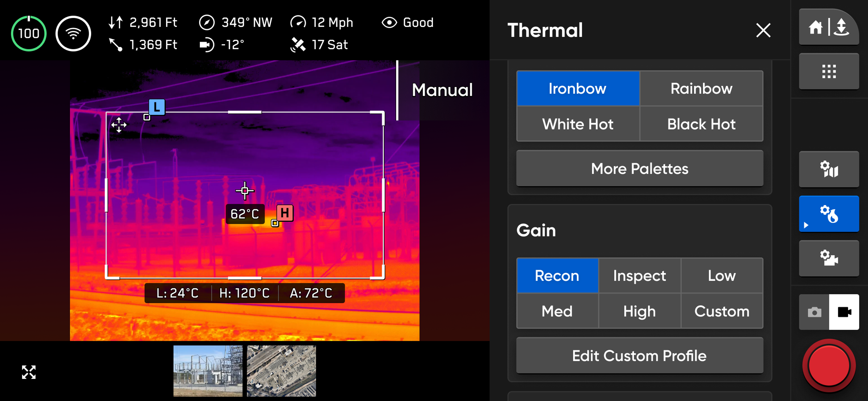The width and height of the screenshot is (868, 401).
Task: Tap the distance diagonal arrow icon
Action: pyautogui.click(x=115, y=45)
